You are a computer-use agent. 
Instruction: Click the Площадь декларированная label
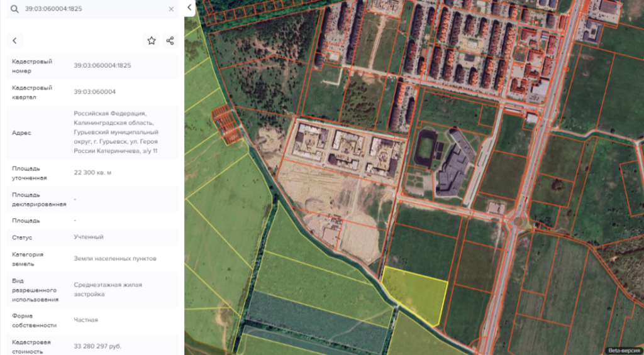pyautogui.click(x=39, y=199)
